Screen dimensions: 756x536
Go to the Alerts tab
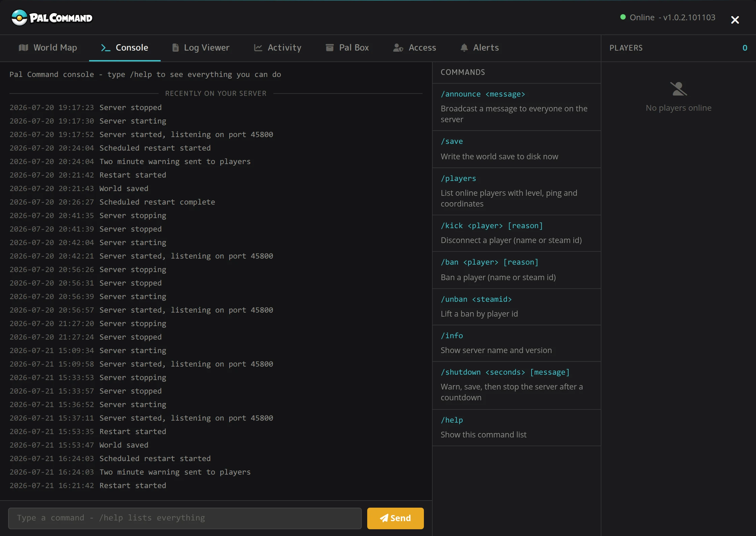(479, 48)
